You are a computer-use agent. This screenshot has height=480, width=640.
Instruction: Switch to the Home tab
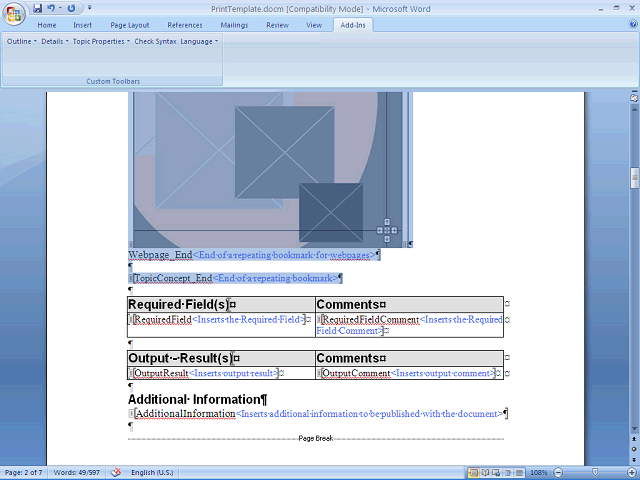click(47, 25)
